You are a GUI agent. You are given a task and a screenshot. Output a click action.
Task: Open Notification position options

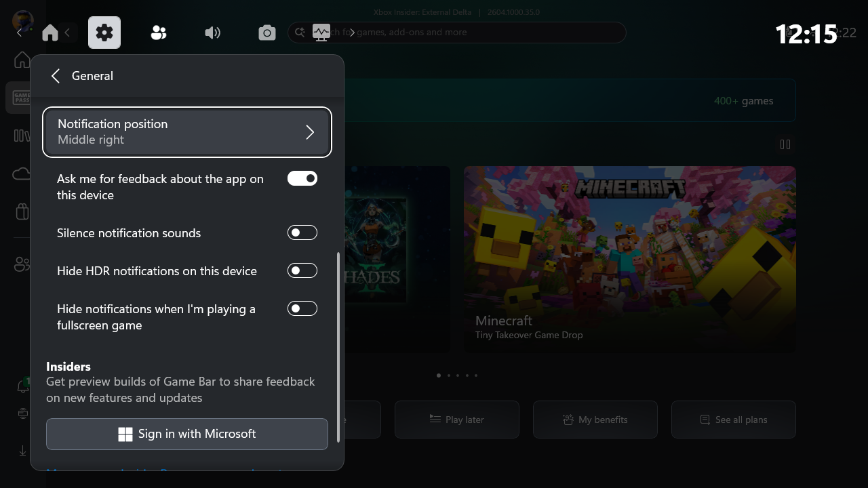click(187, 132)
